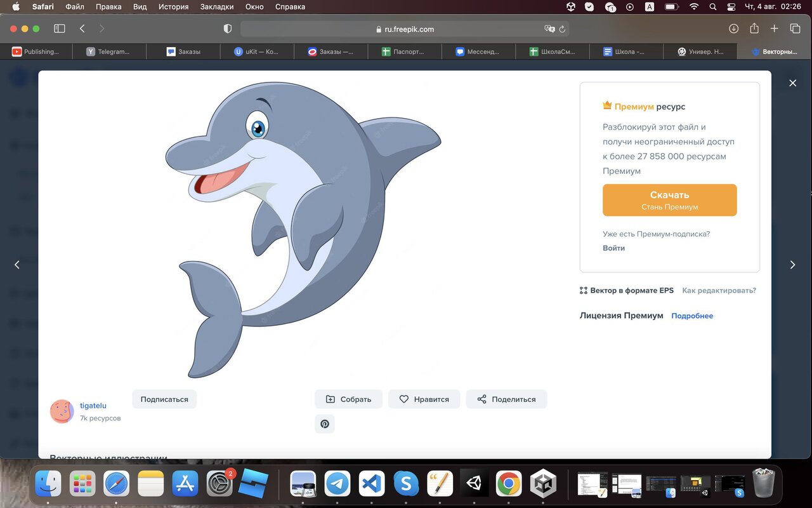Open Safari share menu icon
The image size is (812, 508).
tap(754, 29)
